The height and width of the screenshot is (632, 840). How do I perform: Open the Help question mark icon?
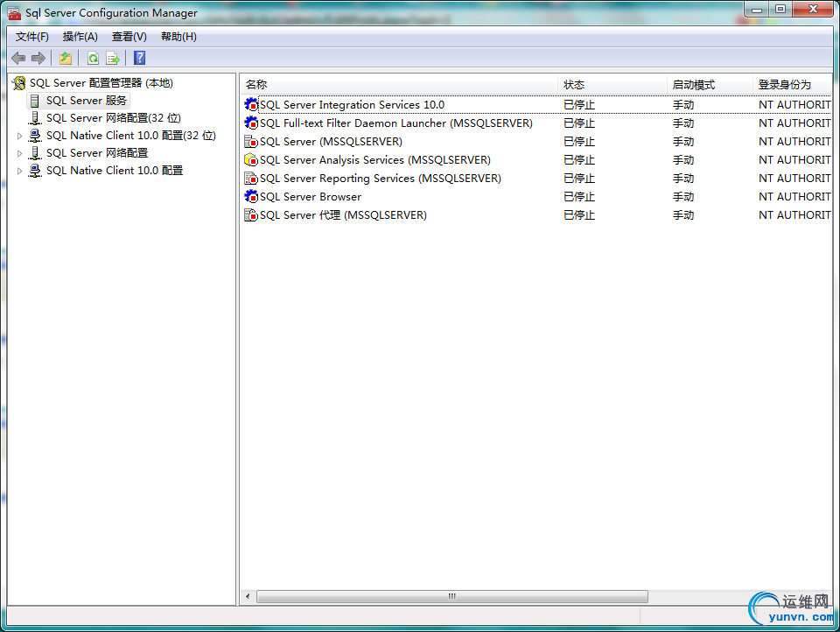point(140,58)
